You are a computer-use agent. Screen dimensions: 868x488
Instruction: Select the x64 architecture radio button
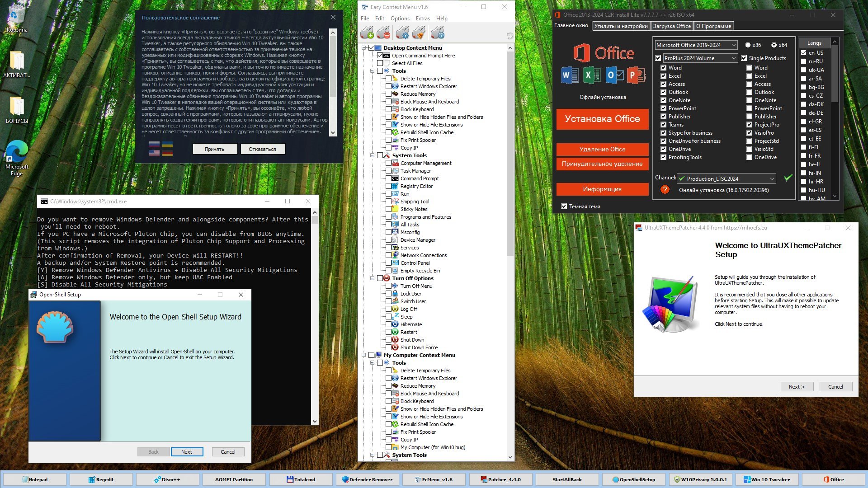coord(774,45)
